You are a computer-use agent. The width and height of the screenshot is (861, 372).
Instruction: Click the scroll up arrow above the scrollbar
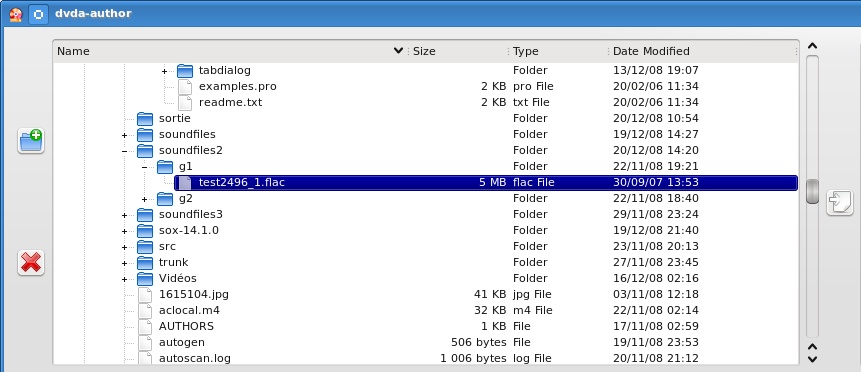click(x=813, y=47)
